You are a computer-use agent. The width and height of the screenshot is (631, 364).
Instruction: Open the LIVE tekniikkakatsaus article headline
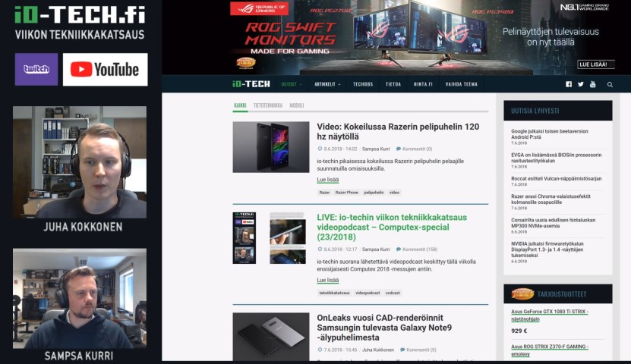392,227
